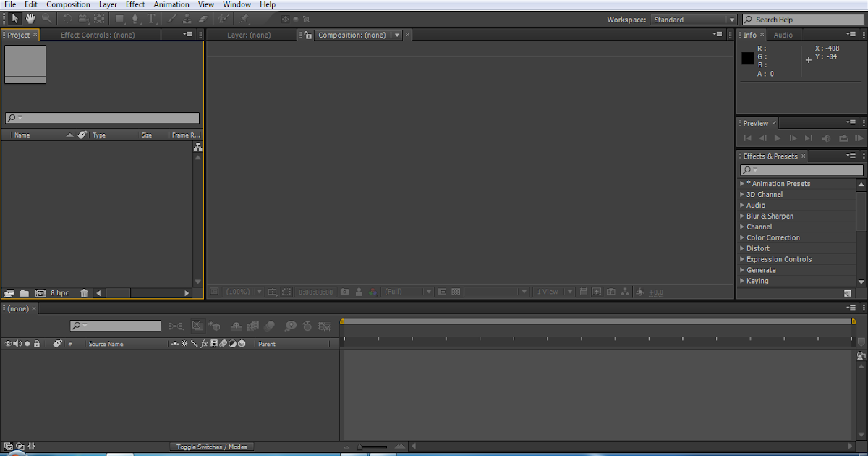This screenshot has height=456, width=868.
Task: Select the Eraser tool
Action: [203, 19]
